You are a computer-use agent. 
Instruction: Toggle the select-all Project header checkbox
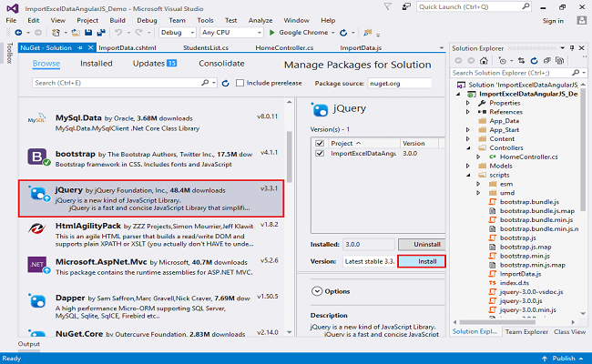(x=320, y=144)
